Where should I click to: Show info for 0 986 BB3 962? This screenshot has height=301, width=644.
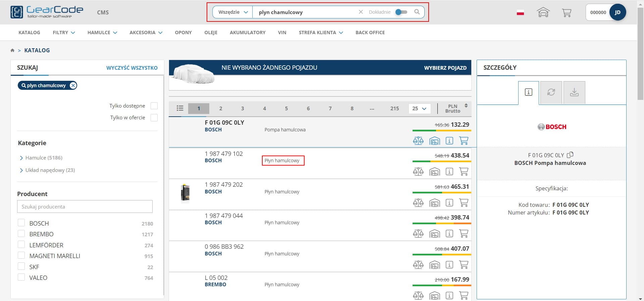(x=449, y=265)
